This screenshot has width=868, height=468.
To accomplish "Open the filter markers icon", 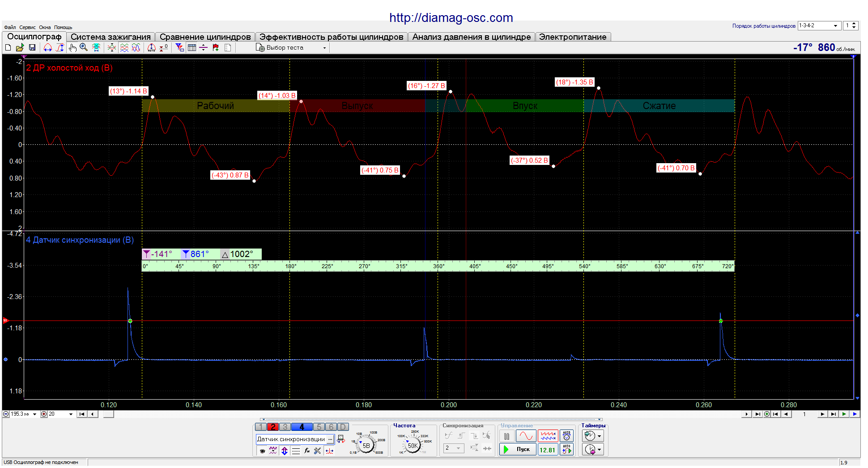I will point(180,47).
